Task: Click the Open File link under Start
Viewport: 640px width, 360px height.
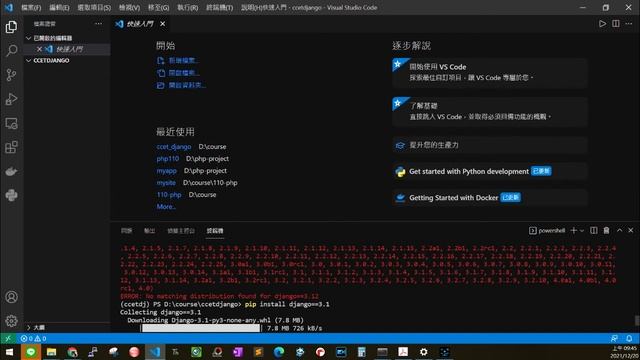Action: (184, 73)
